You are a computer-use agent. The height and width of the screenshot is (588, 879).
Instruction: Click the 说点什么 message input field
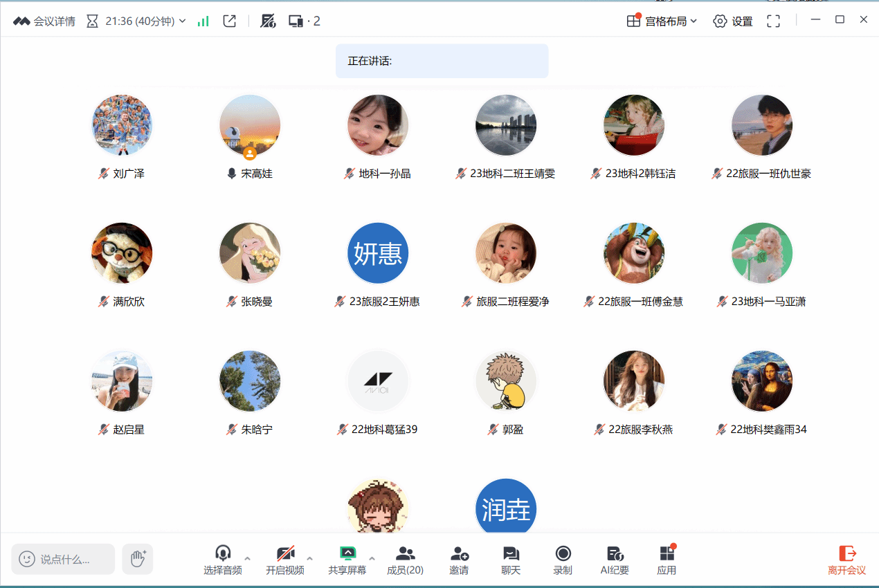(x=64, y=559)
